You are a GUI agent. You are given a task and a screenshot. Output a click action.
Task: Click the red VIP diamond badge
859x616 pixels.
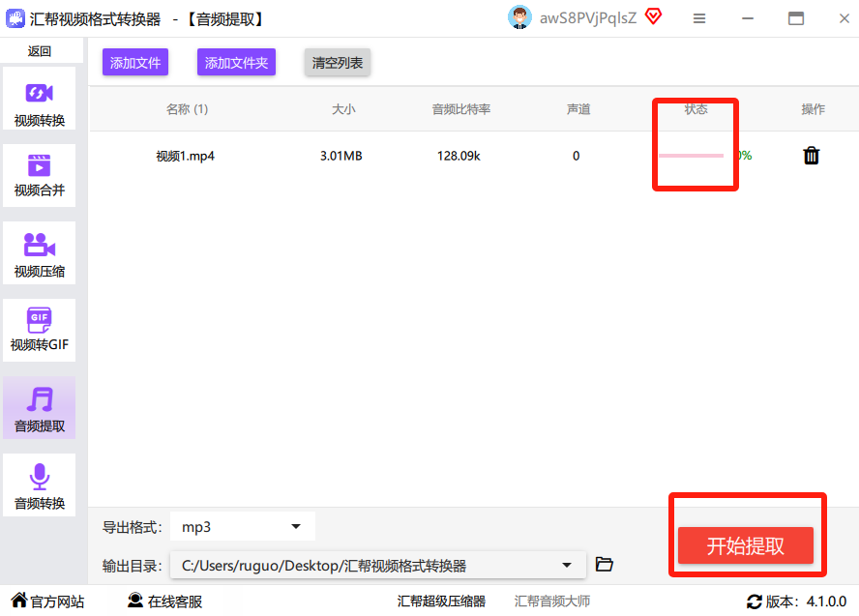pyautogui.click(x=654, y=17)
